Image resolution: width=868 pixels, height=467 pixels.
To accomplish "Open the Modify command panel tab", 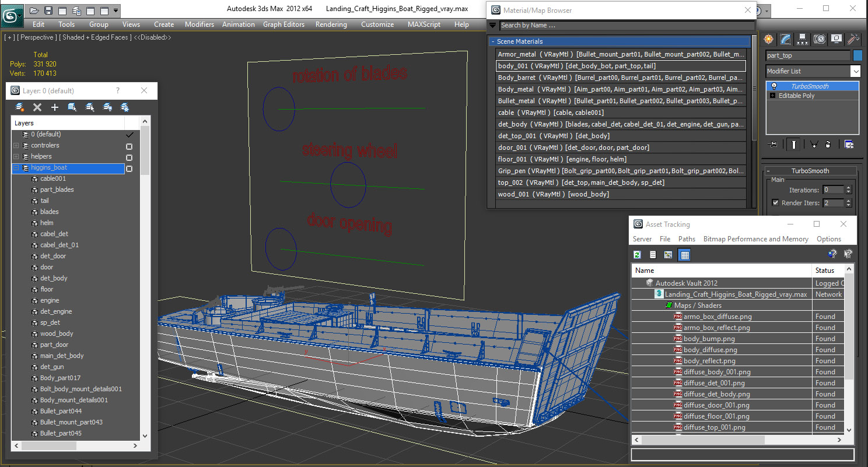I will pos(786,39).
